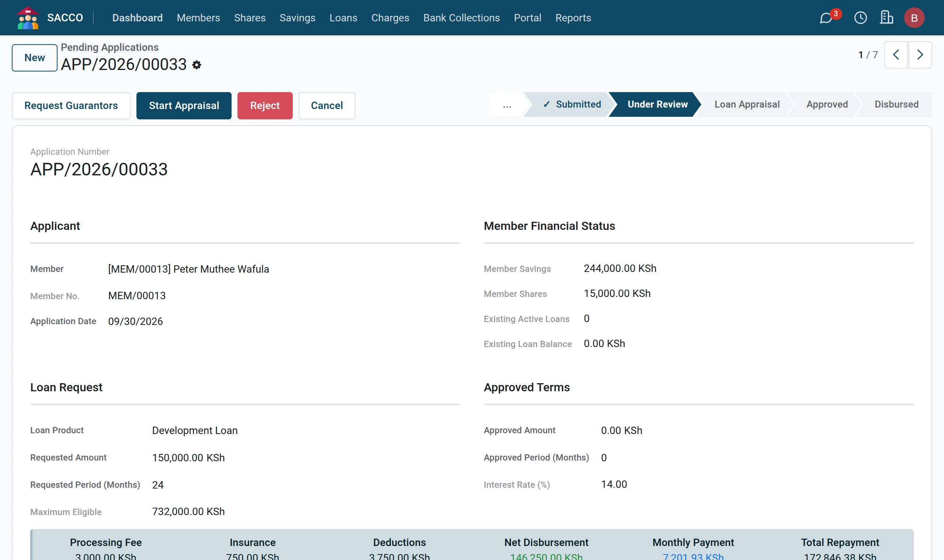
Task: Open the Shares menu
Action: (x=250, y=18)
